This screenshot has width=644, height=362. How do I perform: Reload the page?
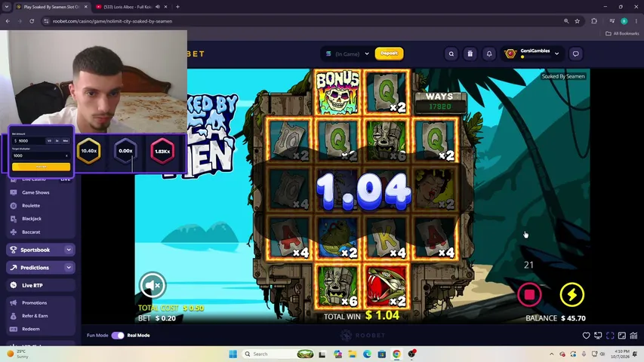coord(32,21)
